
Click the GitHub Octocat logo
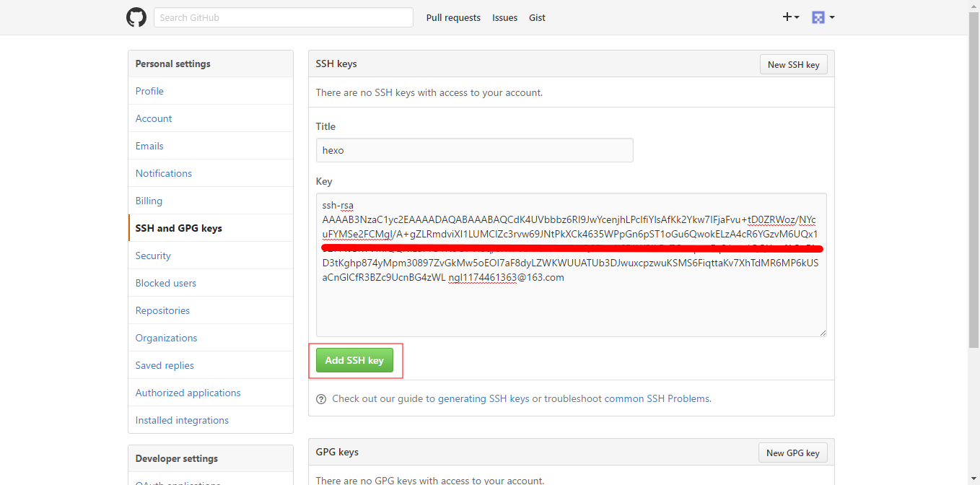[x=136, y=17]
